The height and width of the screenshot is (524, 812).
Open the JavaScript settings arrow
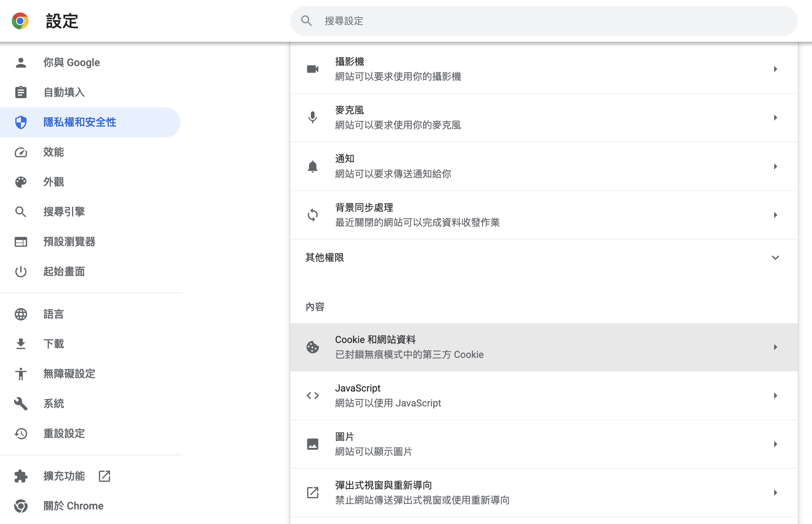775,396
